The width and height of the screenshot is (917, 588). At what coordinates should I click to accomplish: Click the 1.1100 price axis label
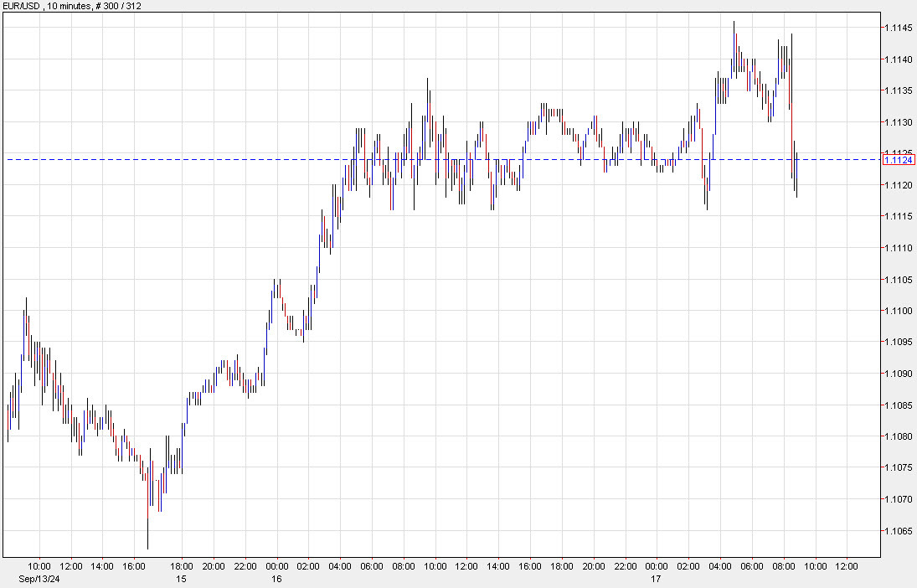899,311
